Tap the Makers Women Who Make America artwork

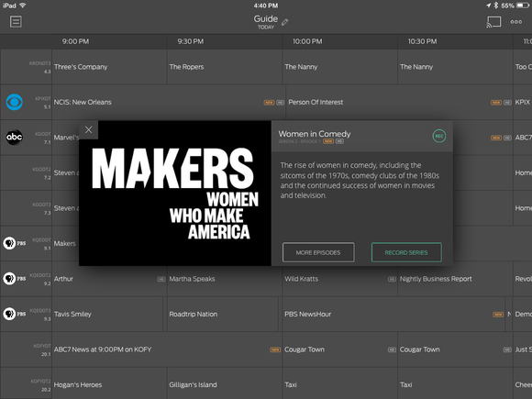[x=175, y=193]
